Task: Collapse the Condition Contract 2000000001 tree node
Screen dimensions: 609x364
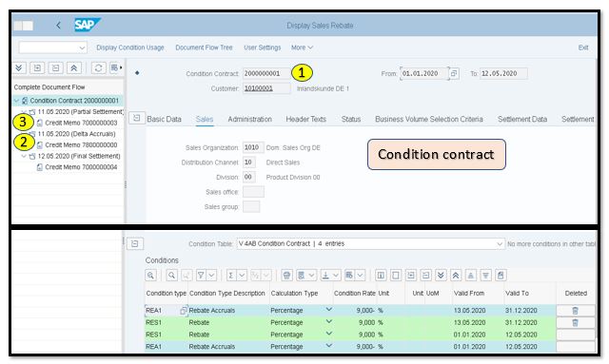Action: [x=17, y=101]
